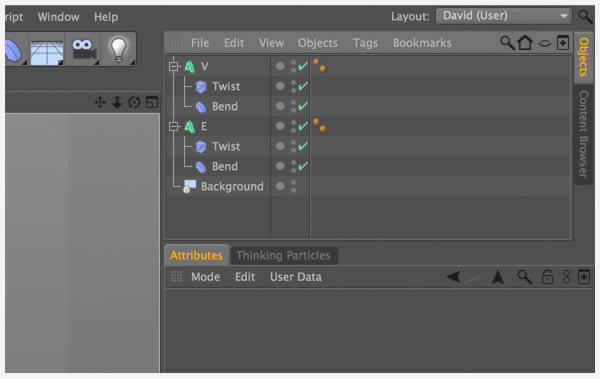This screenshot has height=379, width=600.
Task: Click the grip handle of the Attributes menu
Action: [176, 276]
